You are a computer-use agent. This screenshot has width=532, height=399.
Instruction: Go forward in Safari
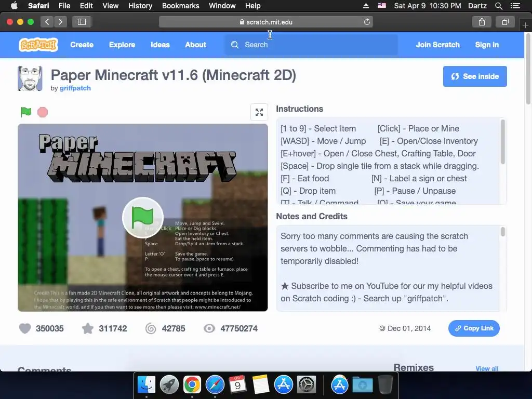click(x=60, y=22)
